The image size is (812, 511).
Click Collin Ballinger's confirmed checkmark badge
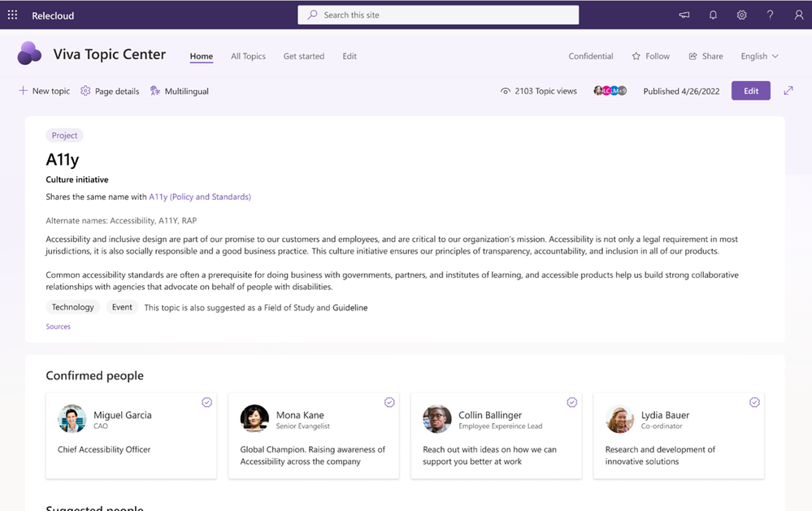pyautogui.click(x=571, y=402)
